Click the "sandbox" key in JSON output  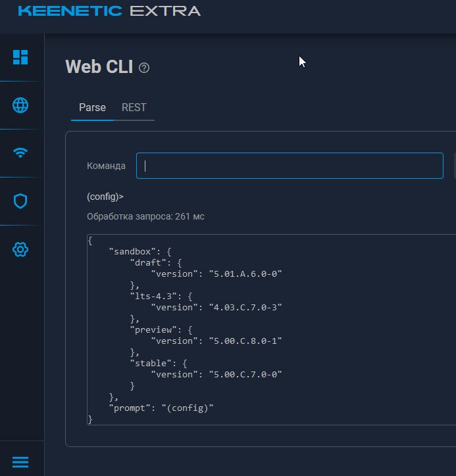(130, 251)
